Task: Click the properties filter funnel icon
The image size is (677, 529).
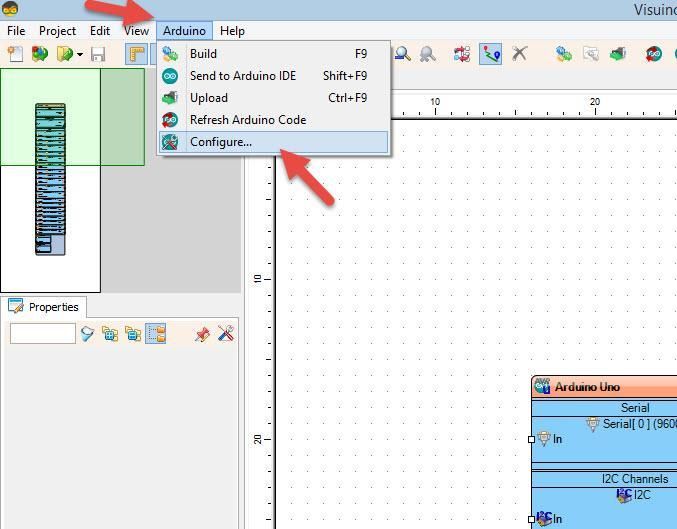Action: click(x=87, y=334)
